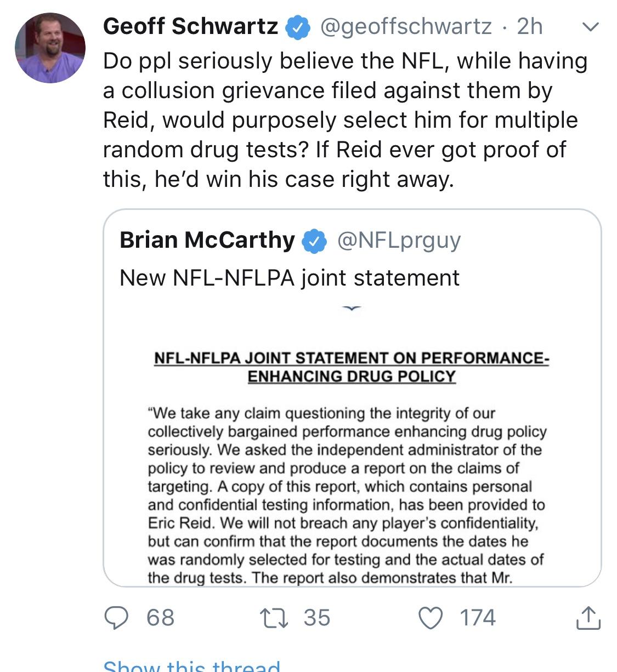Image resolution: width=617 pixels, height=672 pixels.
Task: Click the Geoff Schwartz display name
Action: (190, 26)
